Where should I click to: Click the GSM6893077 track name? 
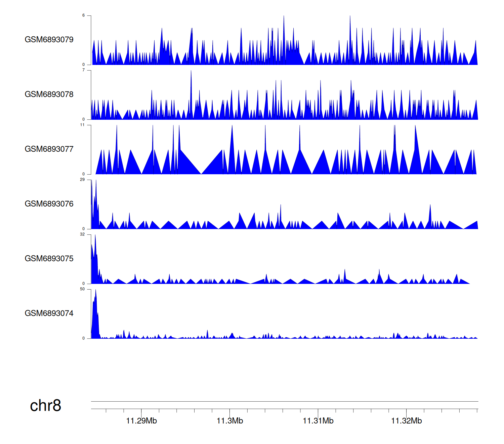pyautogui.click(x=49, y=149)
